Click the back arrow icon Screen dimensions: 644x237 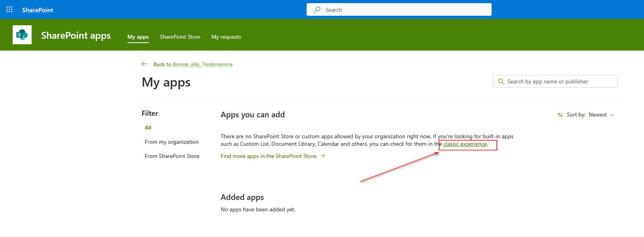coord(144,64)
